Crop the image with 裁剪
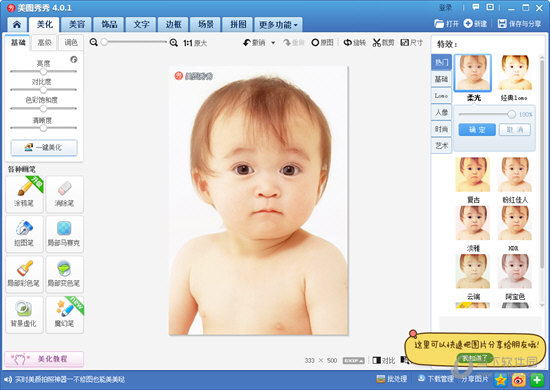This screenshot has width=550, height=390. pos(383,42)
